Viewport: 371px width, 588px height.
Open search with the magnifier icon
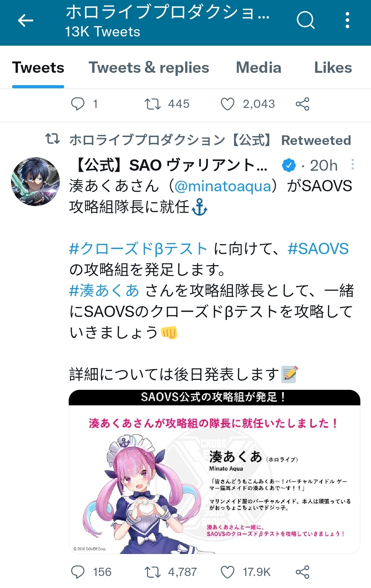point(305,20)
